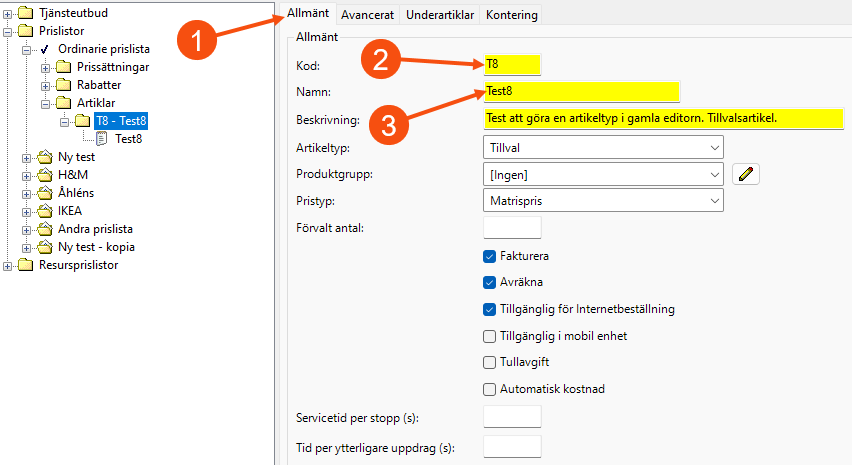Image resolution: width=852 pixels, height=465 pixels.
Task: Click the H&M price list folder icon
Action: click(x=43, y=175)
